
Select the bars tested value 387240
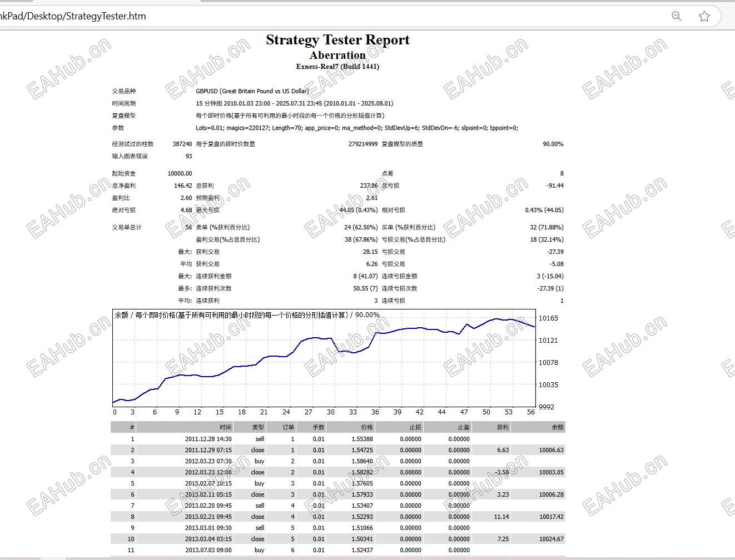tap(182, 144)
